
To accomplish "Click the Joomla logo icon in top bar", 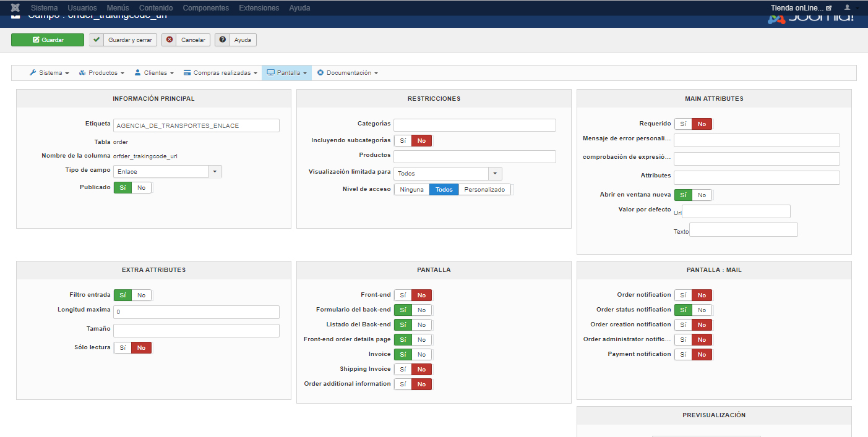I will 15,8.
